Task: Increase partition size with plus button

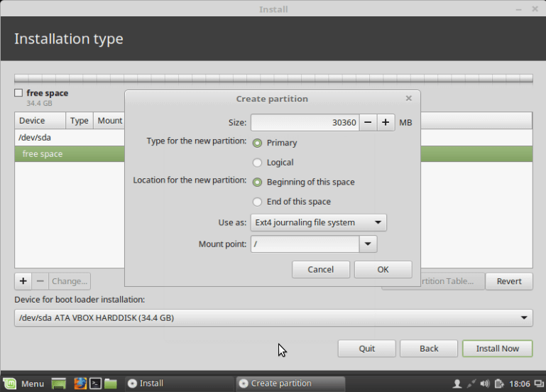Action: [386, 122]
